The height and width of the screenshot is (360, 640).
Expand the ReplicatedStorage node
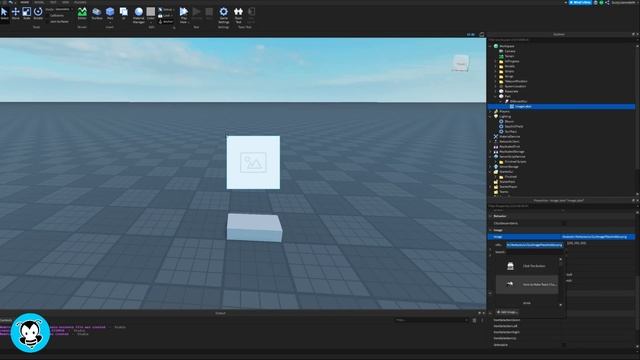[x=491, y=151]
